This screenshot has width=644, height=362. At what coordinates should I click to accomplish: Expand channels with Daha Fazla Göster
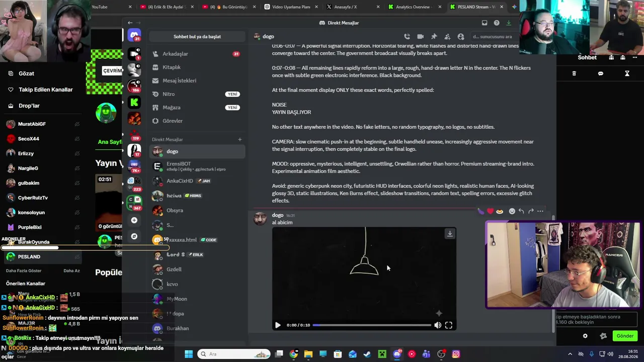coord(24,270)
